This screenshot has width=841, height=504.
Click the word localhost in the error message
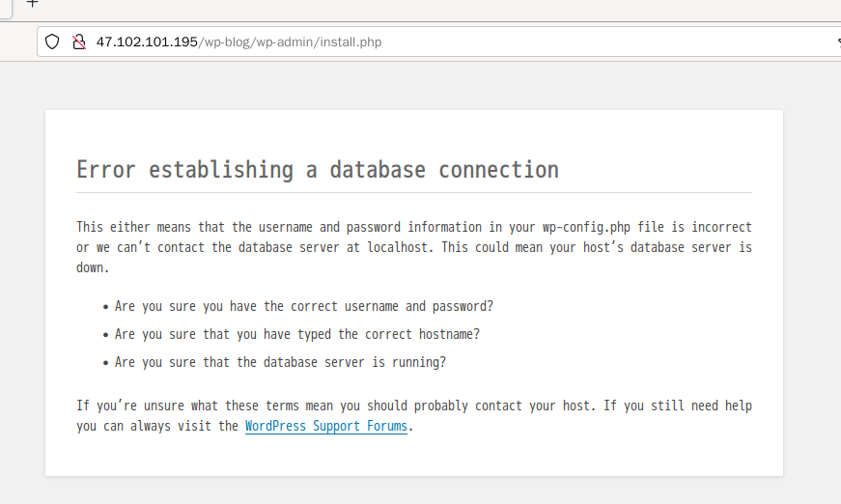(398, 248)
